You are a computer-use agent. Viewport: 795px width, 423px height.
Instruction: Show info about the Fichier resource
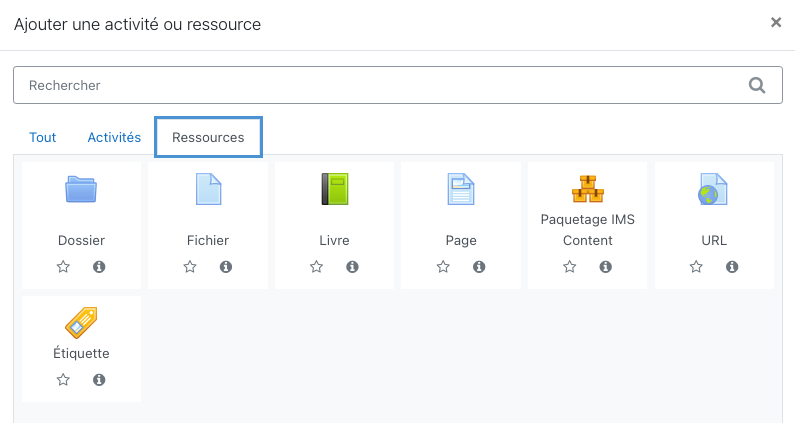point(226,267)
